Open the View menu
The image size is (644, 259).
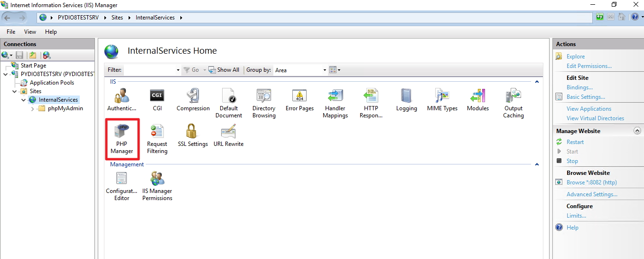[30, 32]
